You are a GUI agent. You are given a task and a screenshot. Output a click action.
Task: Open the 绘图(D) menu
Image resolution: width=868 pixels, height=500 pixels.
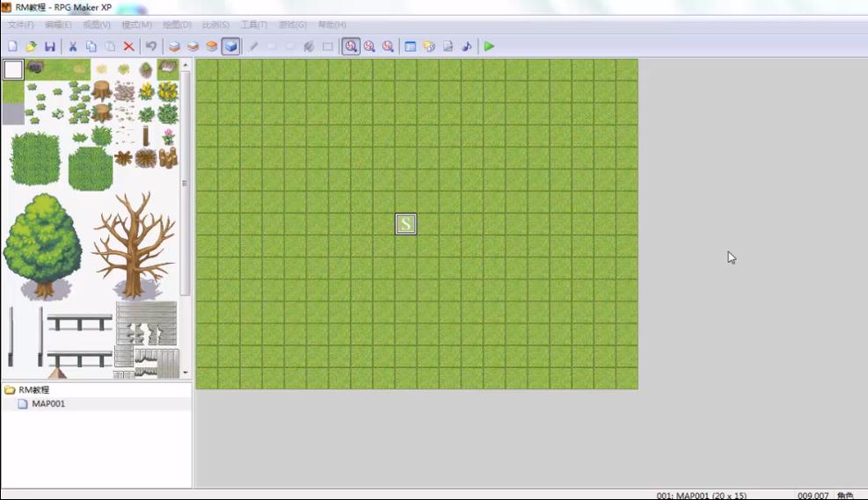pyautogui.click(x=177, y=25)
